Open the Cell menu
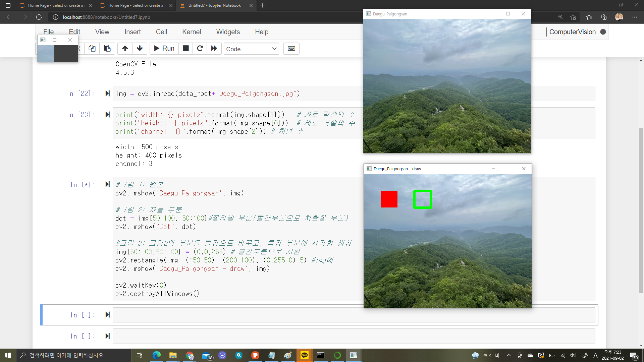This screenshot has height=362, width=644. 161,32
